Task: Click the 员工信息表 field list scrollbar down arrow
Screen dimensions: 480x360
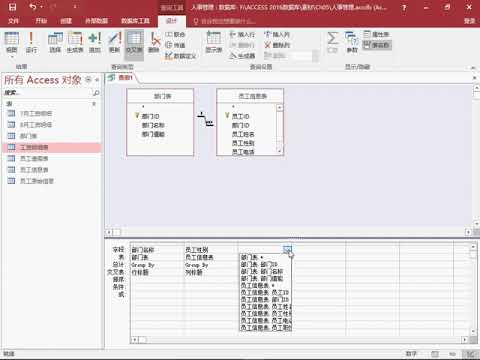Action: tap(279, 151)
